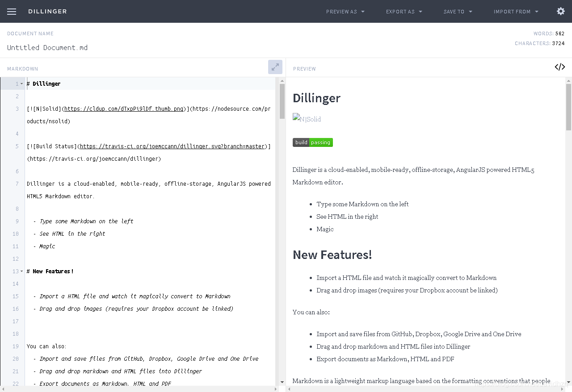Edit the Untitled Document.md name field
The width and height of the screenshot is (572, 392).
point(47,47)
